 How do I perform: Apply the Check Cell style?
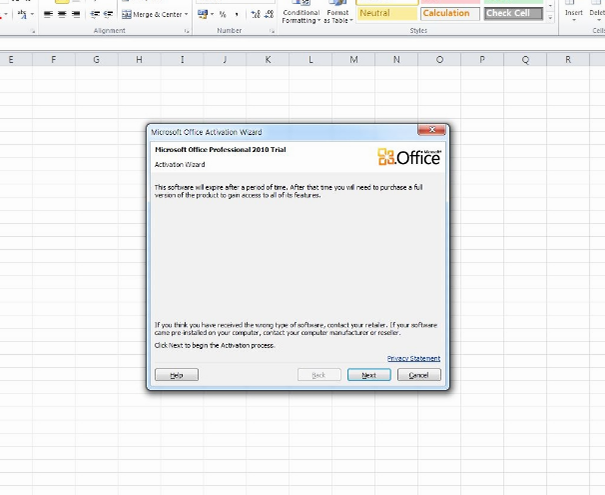[x=514, y=13]
